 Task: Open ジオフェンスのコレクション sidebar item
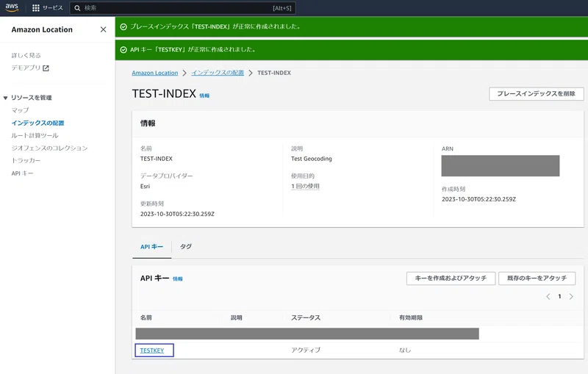click(x=49, y=148)
